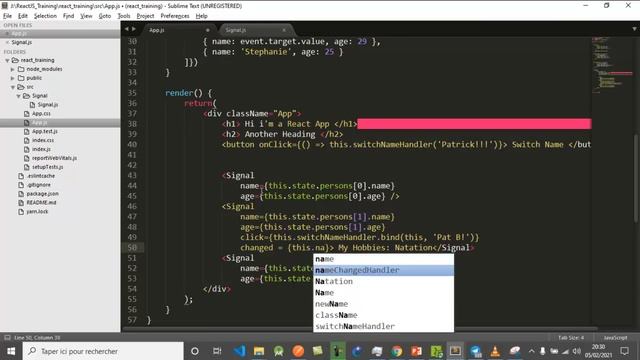The image size is (640, 360).
Task: Collapse the react_training folder arrow
Action: (7, 60)
